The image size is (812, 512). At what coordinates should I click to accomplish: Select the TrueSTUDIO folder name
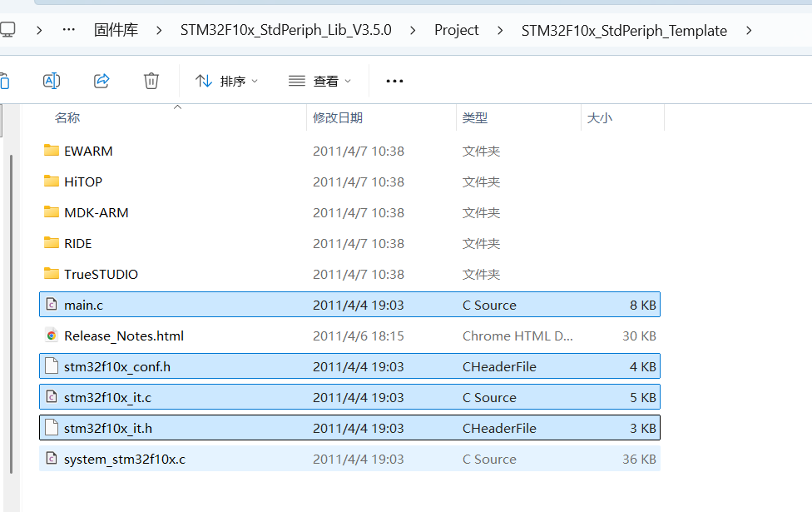tap(101, 274)
